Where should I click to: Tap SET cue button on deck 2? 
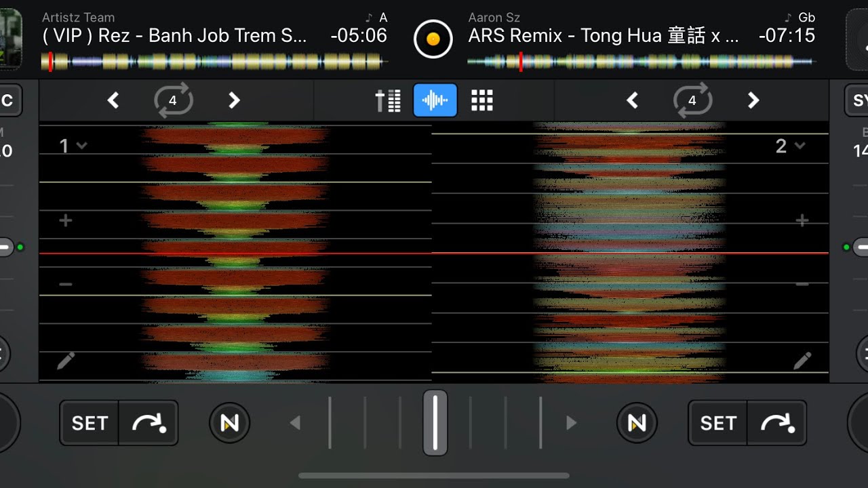(x=717, y=423)
